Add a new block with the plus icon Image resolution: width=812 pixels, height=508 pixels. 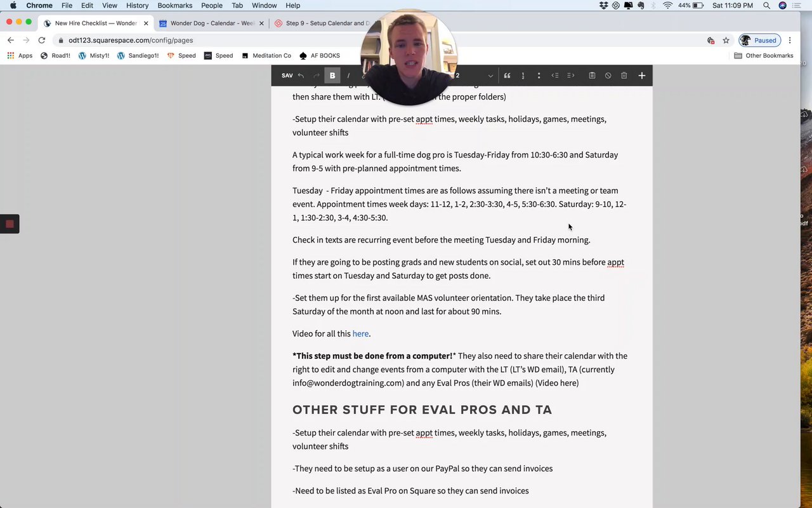click(x=642, y=76)
